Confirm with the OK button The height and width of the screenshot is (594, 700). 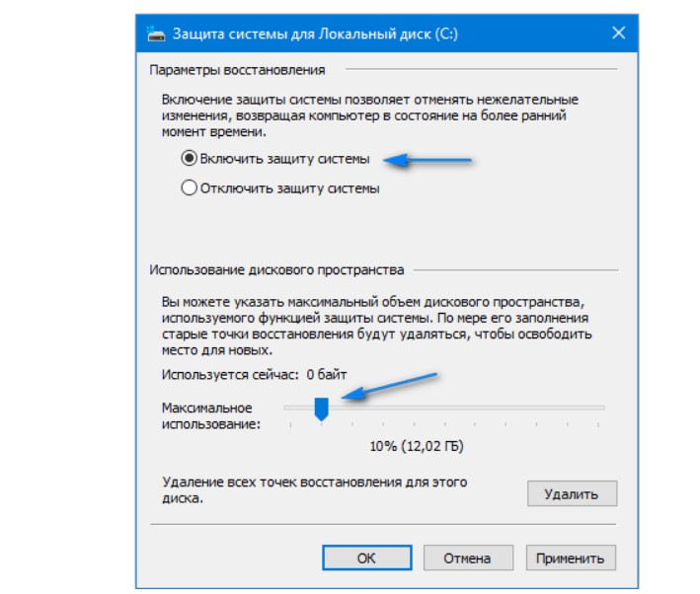367,557
